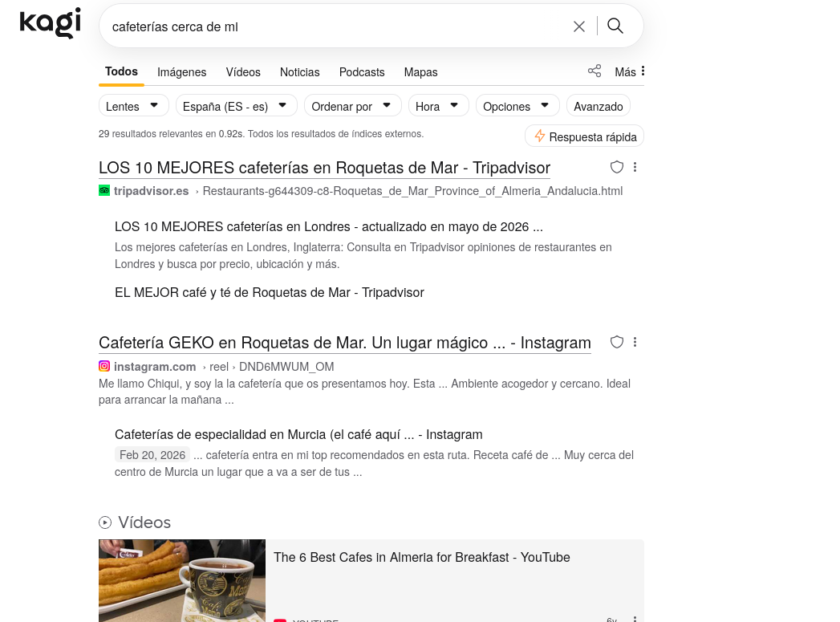Click the instagram.com domain link

click(x=155, y=367)
